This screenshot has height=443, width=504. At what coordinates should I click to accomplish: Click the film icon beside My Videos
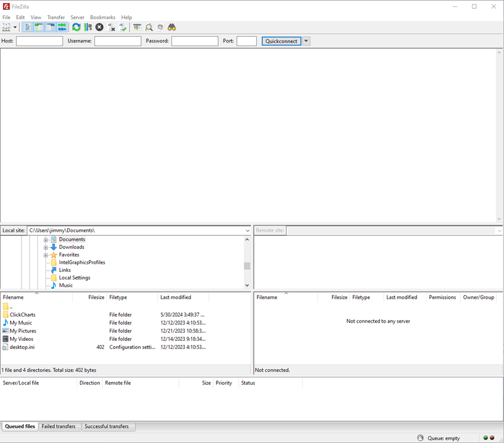[x=5, y=339]
